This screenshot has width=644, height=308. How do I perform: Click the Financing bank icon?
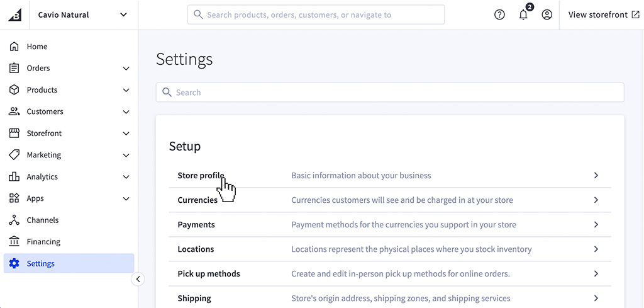14,242
